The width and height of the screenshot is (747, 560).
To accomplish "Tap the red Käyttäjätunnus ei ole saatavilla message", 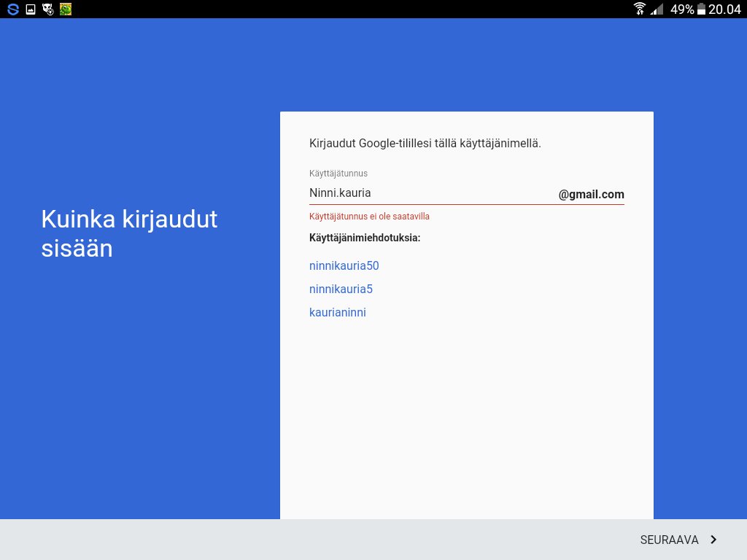I will (369, 216).
